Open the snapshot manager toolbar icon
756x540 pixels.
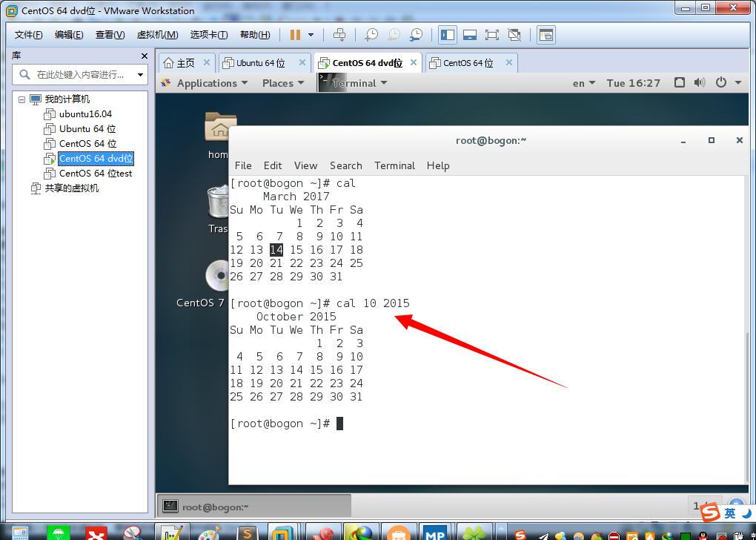pos(416,35)
